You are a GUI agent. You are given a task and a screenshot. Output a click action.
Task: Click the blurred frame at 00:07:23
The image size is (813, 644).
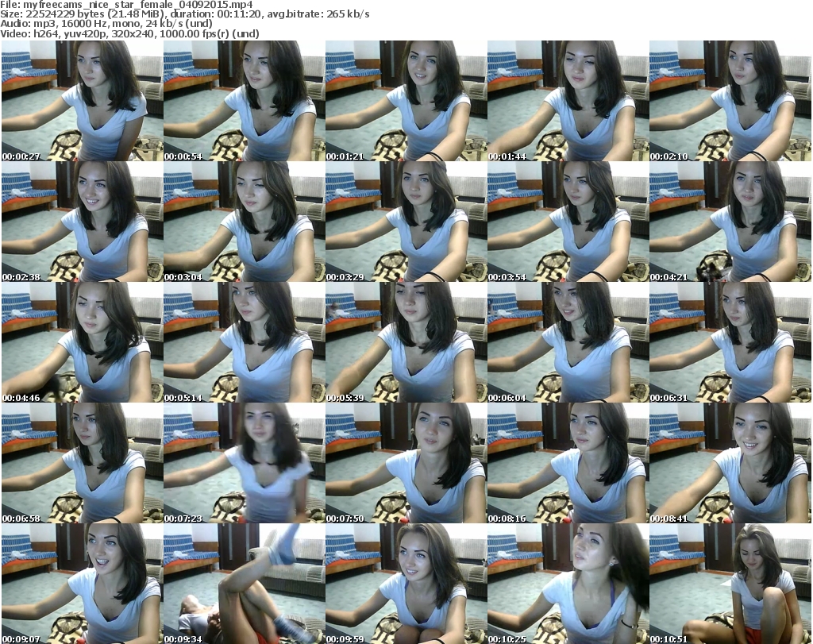click(x=245, y=463)
